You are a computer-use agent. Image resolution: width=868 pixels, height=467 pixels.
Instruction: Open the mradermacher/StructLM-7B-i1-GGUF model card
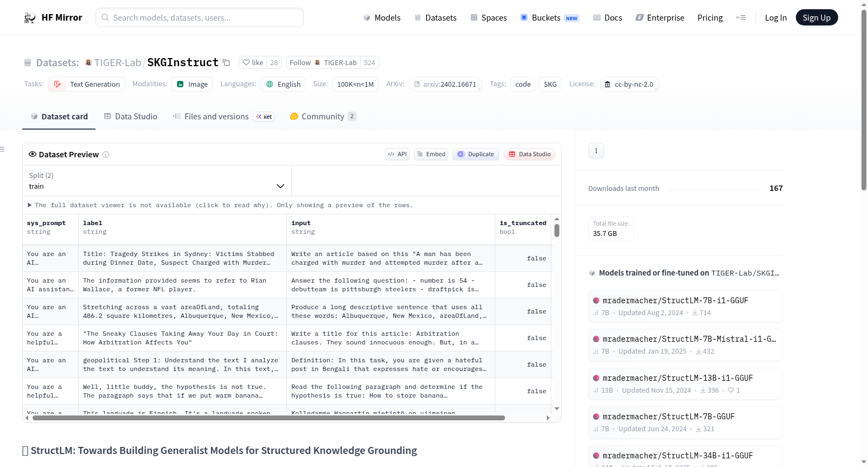click(x=685, y=306)
